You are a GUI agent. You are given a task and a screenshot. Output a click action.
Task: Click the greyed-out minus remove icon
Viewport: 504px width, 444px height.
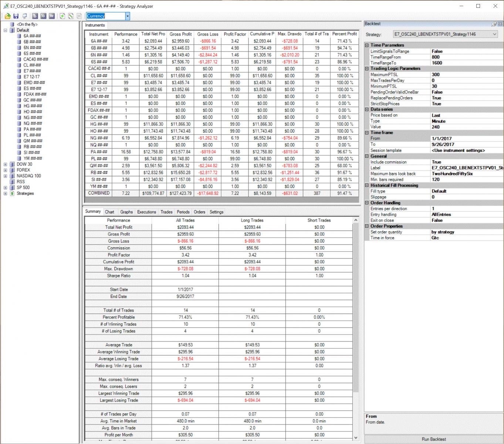(x=79, y=16)
